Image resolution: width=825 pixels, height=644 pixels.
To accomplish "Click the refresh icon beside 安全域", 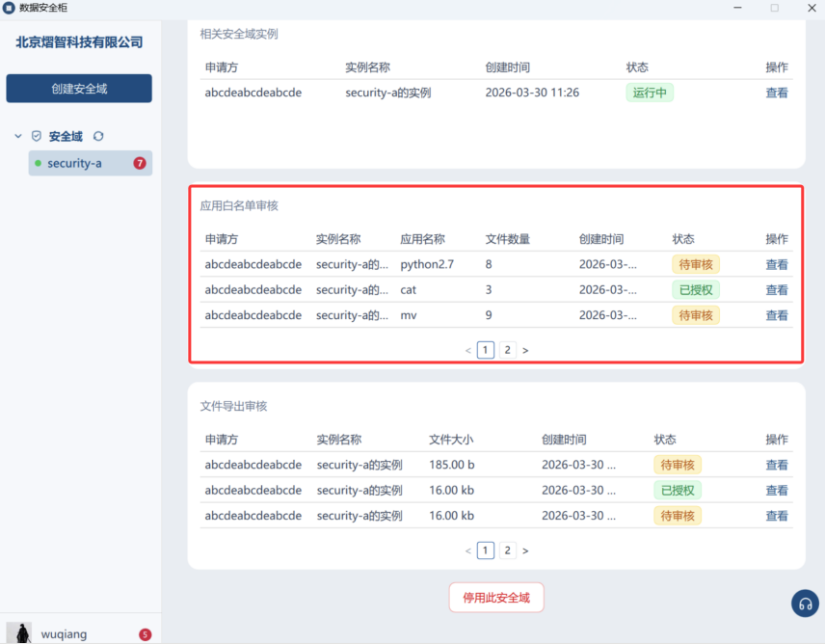I will coord(98,136).
